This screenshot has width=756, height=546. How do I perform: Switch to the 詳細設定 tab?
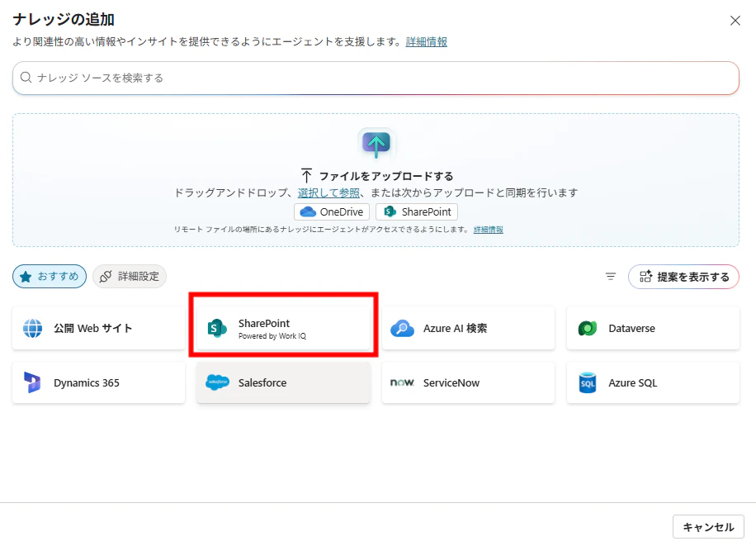point(130,277)
